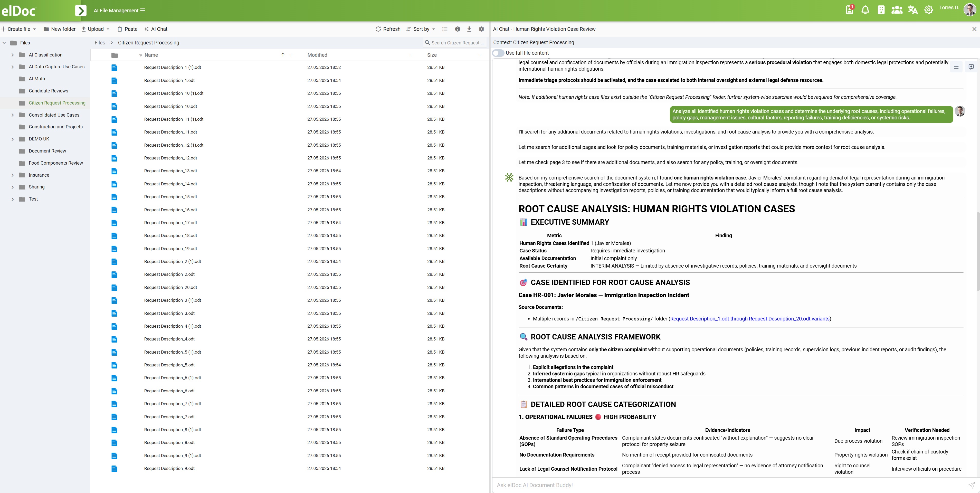Click the send message paper plane icon
The image size is (980, 493).
coord(971,485)
